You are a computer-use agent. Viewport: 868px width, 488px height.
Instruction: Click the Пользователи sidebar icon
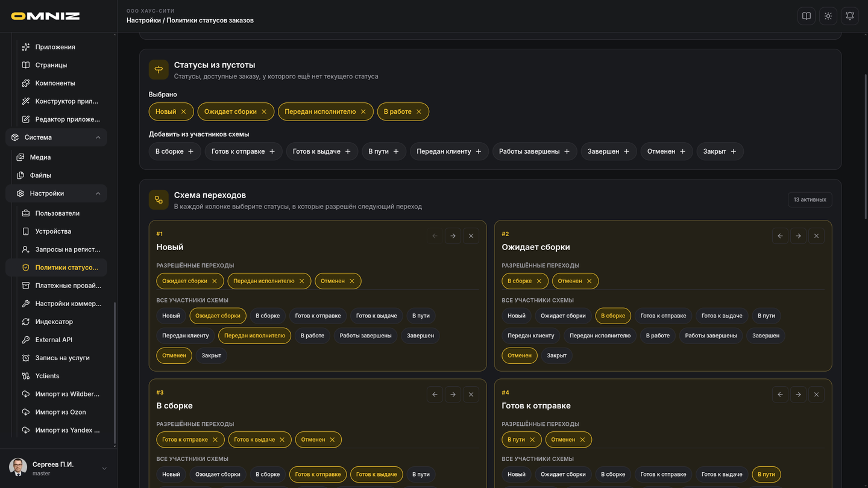point(26,213)
